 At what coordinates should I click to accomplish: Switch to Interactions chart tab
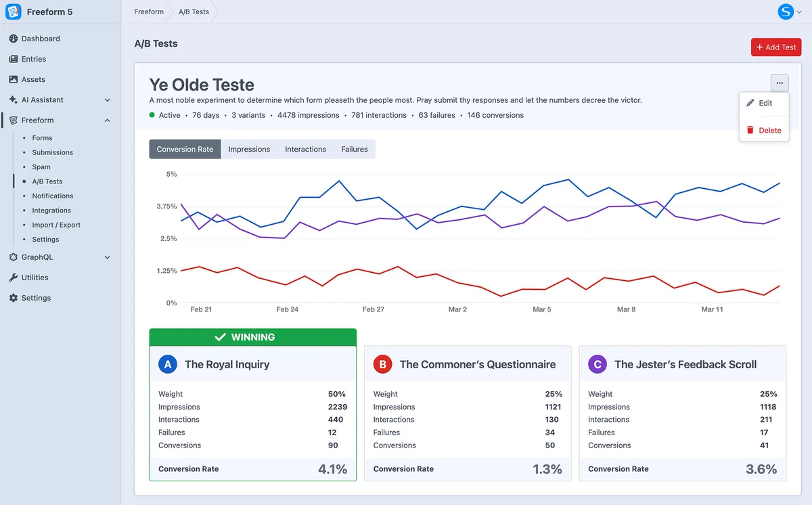pyautogui.click(x=305, y=149)
